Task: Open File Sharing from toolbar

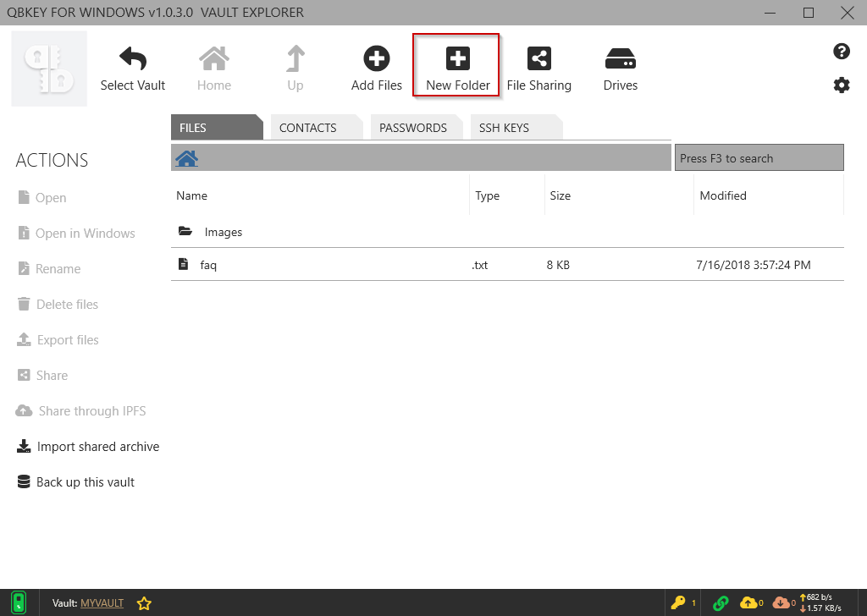Action: click(539, 69)
